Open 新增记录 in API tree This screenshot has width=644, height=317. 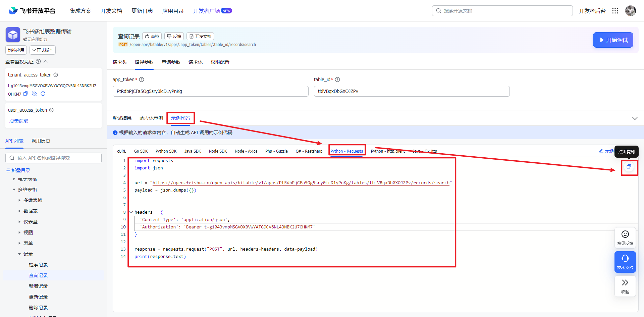click(38, 286)
